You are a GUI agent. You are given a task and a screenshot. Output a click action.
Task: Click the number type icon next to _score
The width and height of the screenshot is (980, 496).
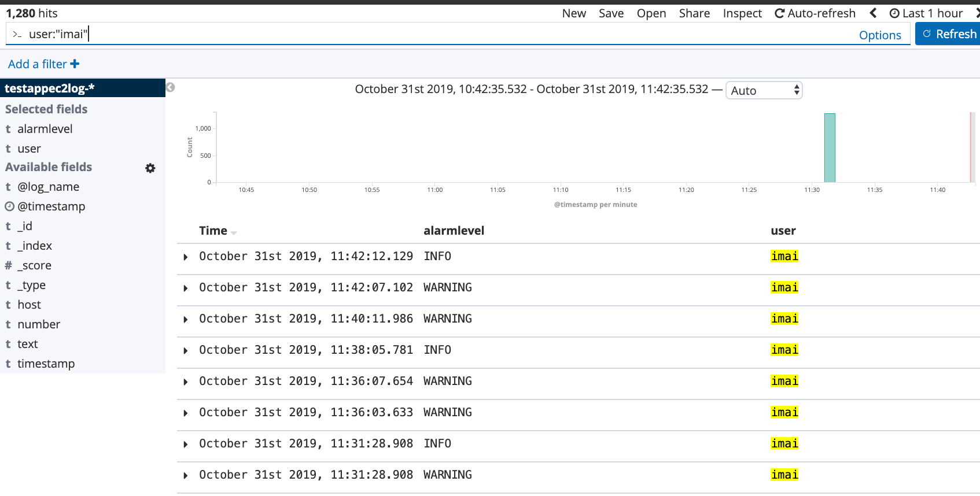[x=8, y=265]
